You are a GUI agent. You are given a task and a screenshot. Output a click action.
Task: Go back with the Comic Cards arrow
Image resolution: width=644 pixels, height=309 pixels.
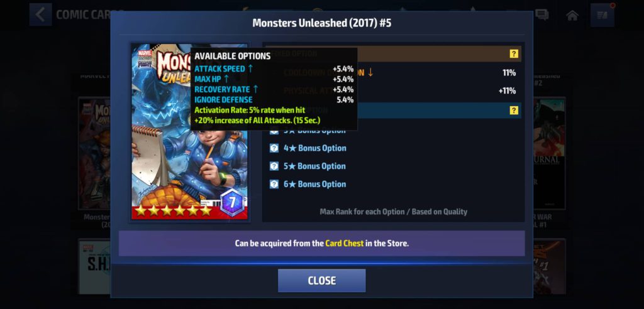(x=40, y=15)
